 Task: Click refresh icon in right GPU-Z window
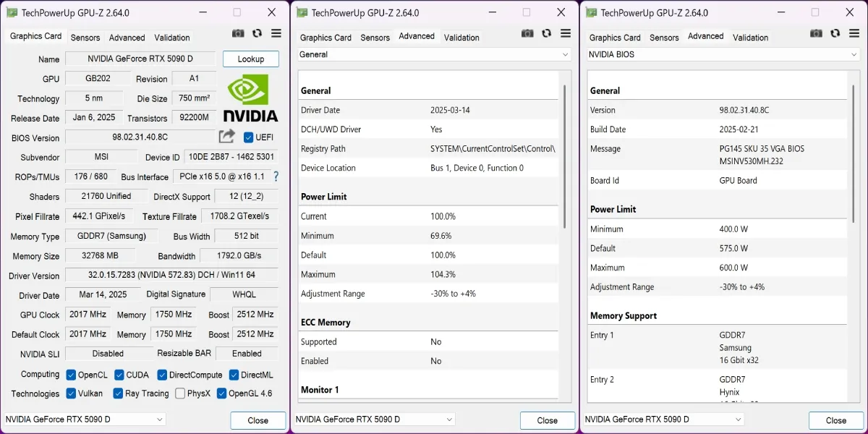pyautogui.click(x=835, y=33)
